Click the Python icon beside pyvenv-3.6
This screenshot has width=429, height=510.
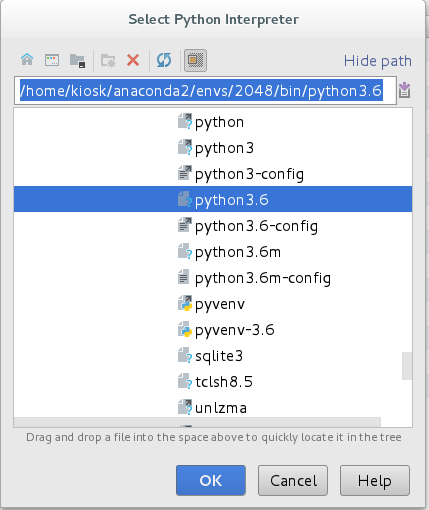point(185,330)
